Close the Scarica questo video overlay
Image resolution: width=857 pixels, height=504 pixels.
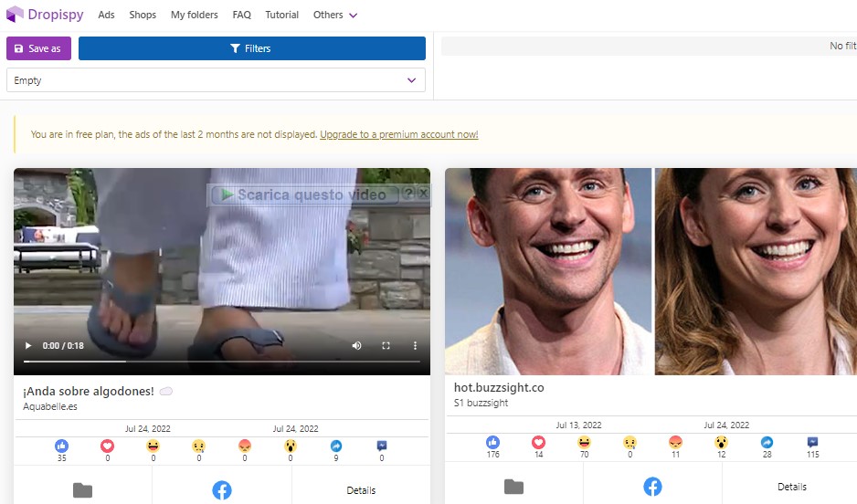click(x=423, y=194)
